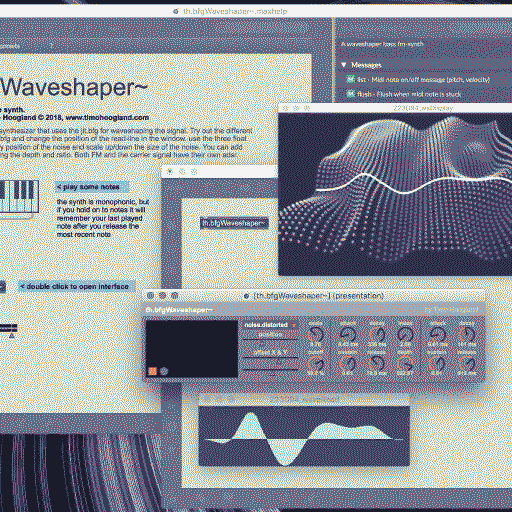Click the list message icon in reference sidebar

350,79
